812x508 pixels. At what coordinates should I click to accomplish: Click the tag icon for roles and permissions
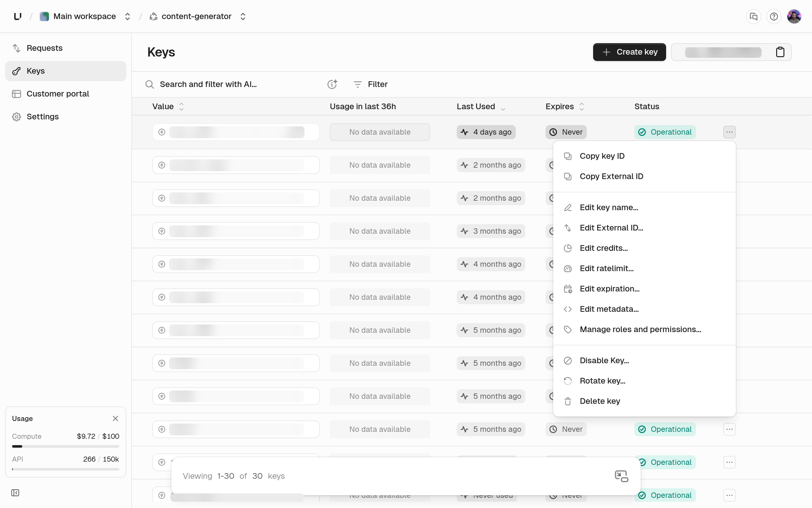(x=568, y=329)
